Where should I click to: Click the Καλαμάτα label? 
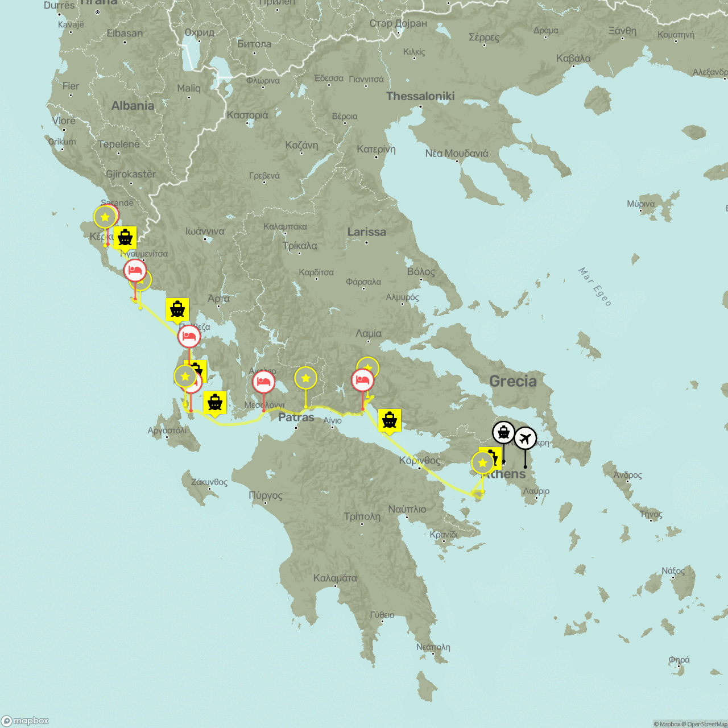pyautogui.click(x=335, y=578)
